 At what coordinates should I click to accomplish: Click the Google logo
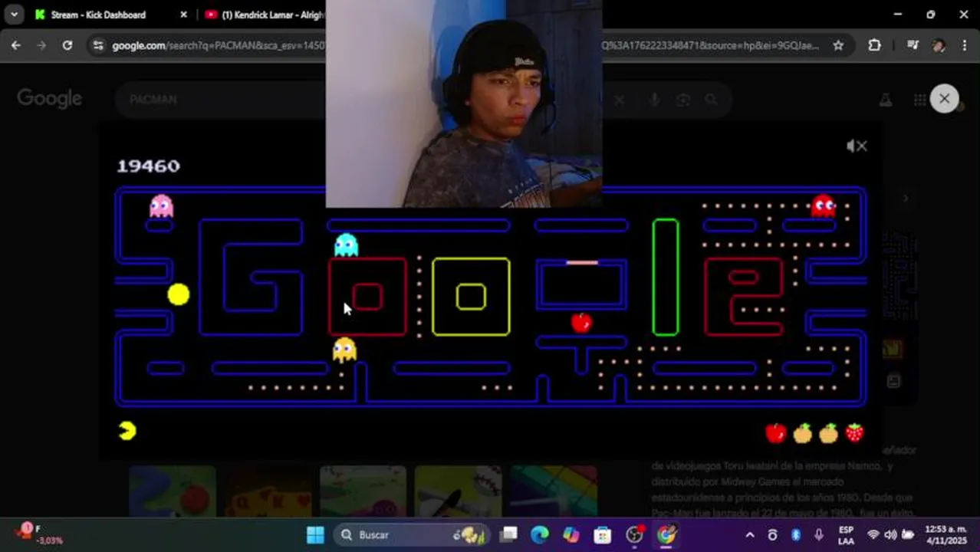coord(50,99)
